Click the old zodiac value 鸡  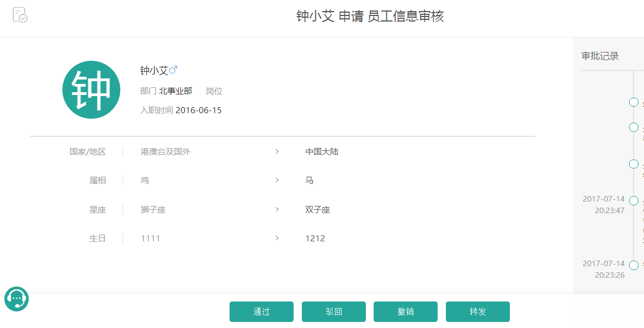click(x=145, y=181)
